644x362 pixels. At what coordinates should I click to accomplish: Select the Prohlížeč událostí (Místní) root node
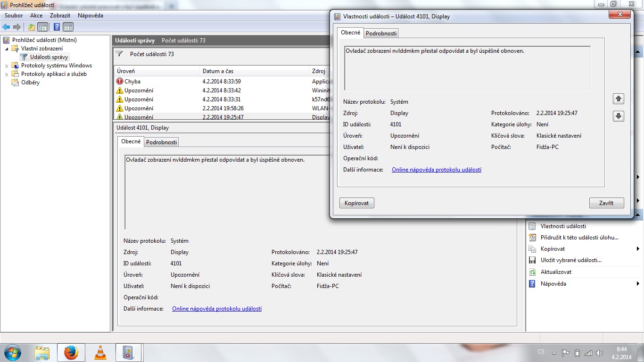pos(44,40)
